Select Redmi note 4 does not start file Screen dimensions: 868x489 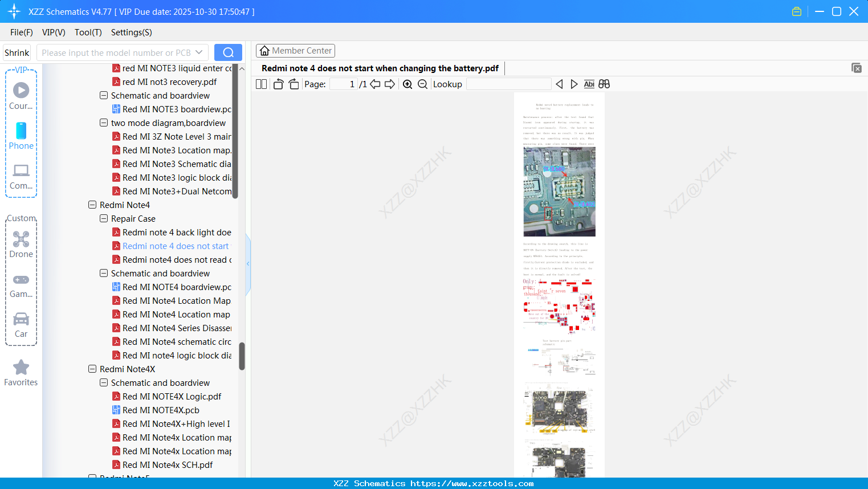(170, 246)
